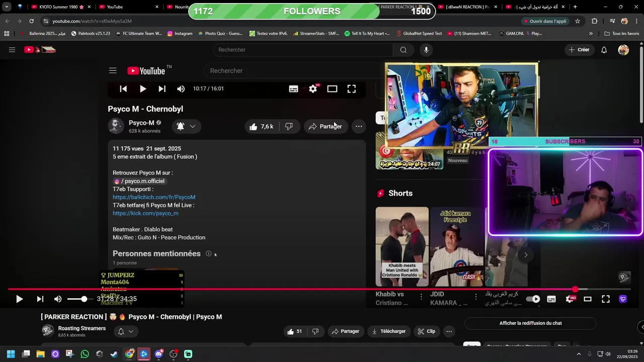Screen dimensions: 644x362
Task: Like the Parker Reaction video (51)
Action: (x=295, y=331)
